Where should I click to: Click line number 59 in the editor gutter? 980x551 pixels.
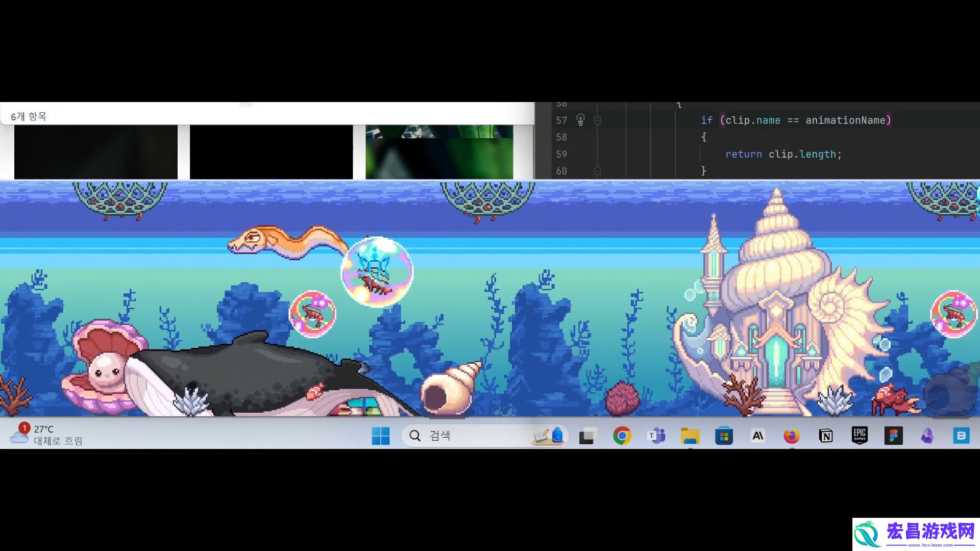561,154
